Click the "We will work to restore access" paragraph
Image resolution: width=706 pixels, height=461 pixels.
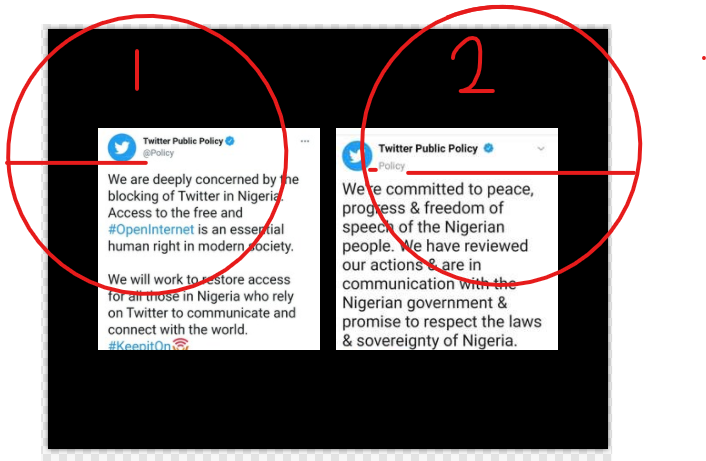[202, 304]
